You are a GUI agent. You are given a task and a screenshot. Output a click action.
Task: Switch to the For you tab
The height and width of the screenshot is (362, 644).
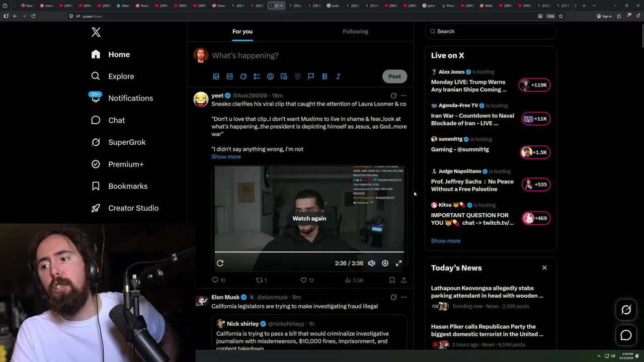click(x=243, y=31)
